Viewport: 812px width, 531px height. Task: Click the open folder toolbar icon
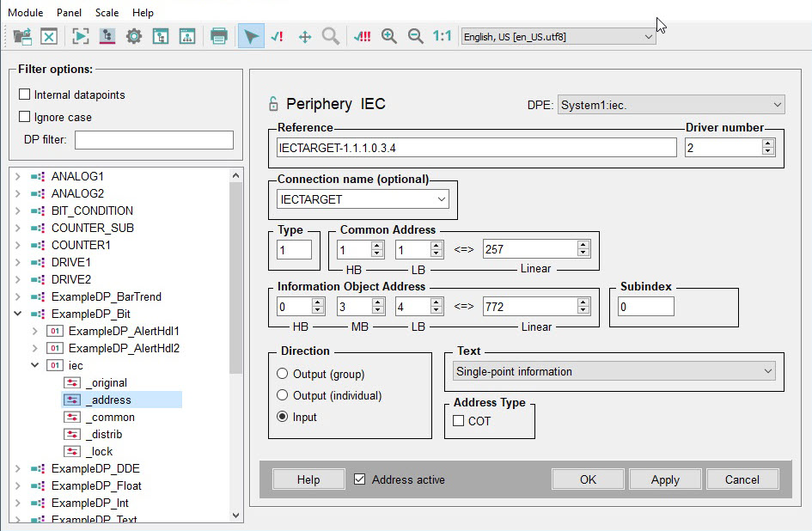21,36
